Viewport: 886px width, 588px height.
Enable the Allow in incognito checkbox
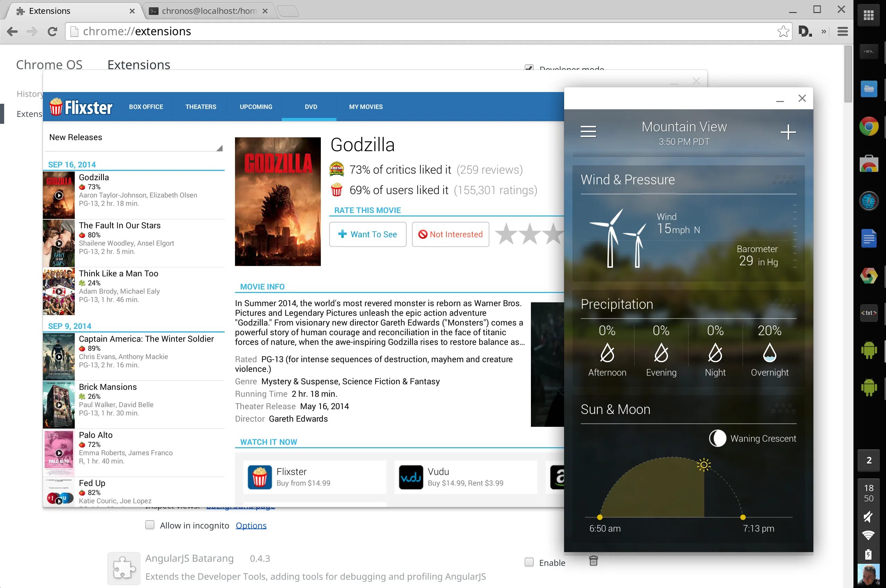click(150, 525)
